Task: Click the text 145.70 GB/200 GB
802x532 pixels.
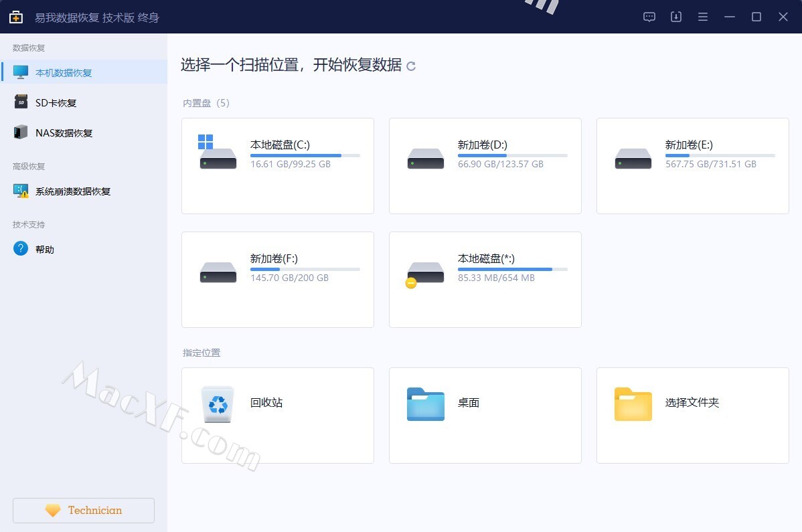Action: point(289,278)
